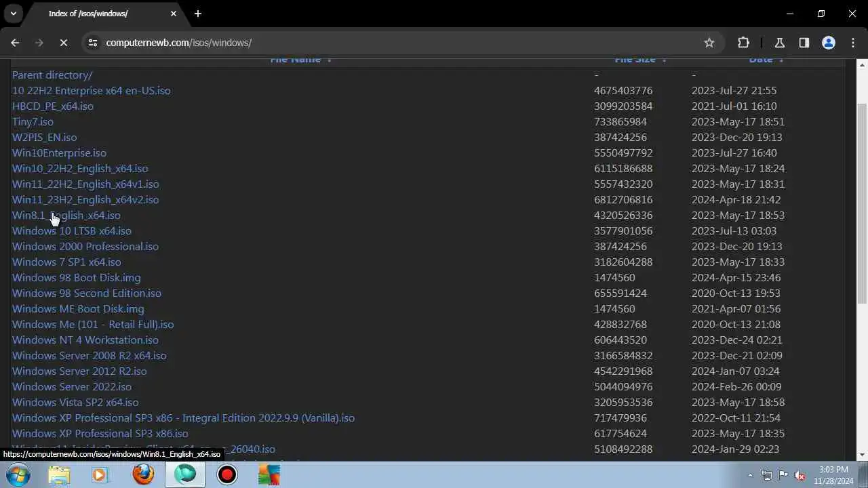Open Windows 98 Boot Disk.img link
The width and height of the screenshot is (868, 488).
(77, 277)
